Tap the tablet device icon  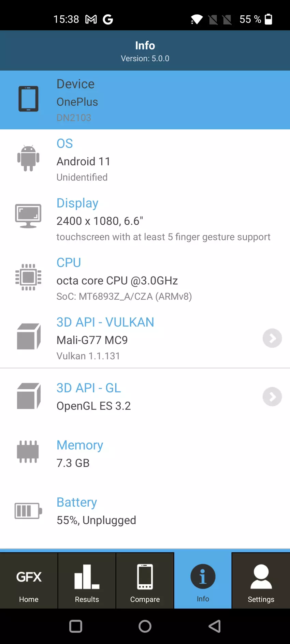[x=28, y=99]
